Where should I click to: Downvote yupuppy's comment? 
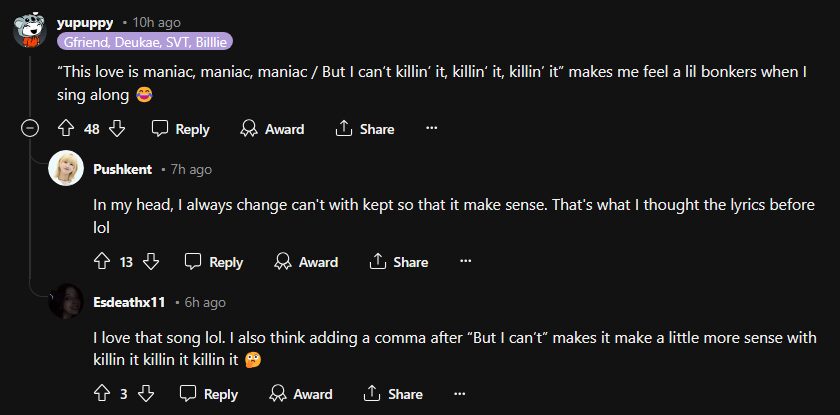click(x=116, y=129)
